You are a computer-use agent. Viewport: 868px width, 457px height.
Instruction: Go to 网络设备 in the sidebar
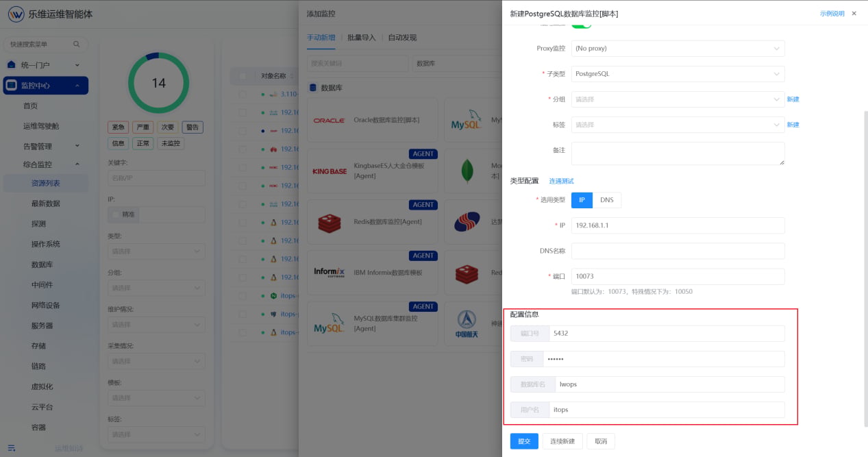tap(46, 305)
